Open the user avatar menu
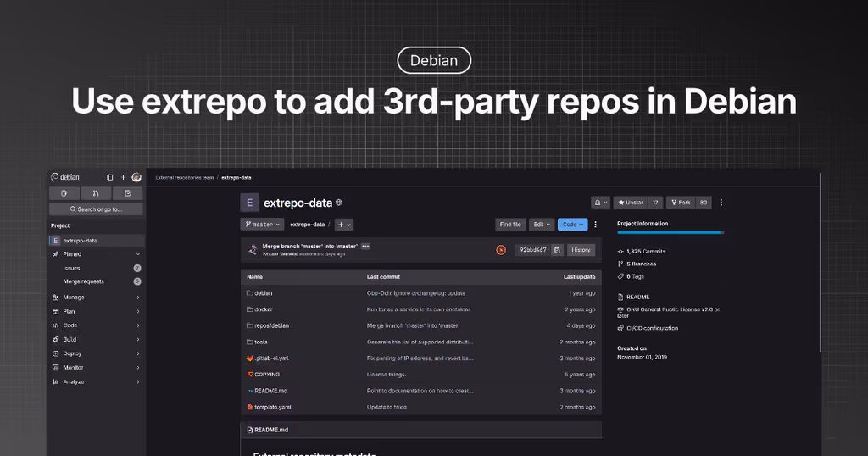The height and width of the screenshot is (456, 868). [x=136, y=177]
